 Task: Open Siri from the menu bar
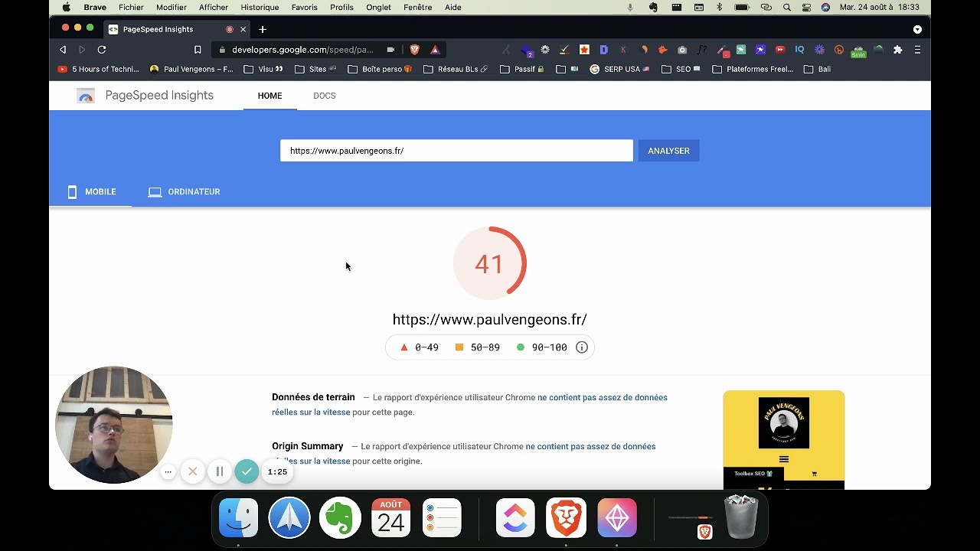(825, 7)
